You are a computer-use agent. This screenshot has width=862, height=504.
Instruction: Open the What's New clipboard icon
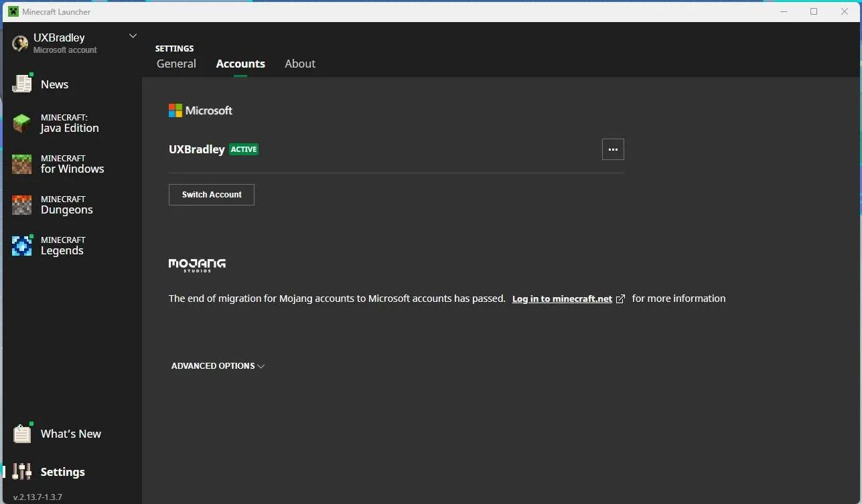point(22,434)
